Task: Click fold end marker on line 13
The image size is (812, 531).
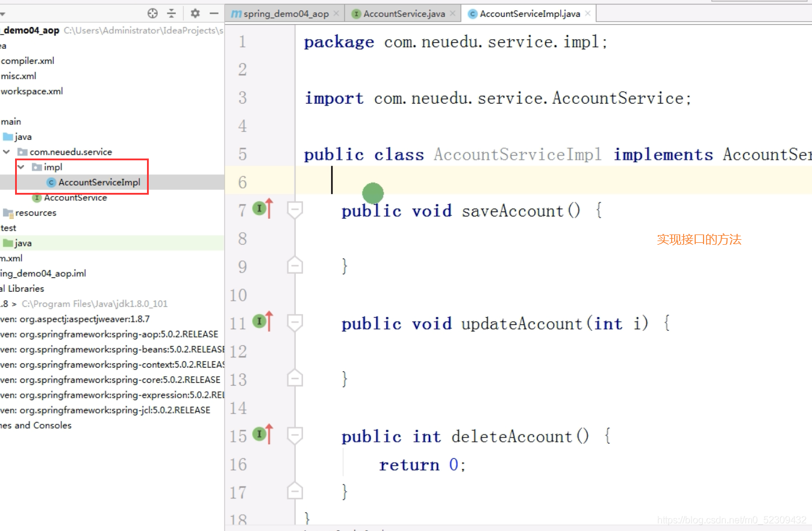Action: [295, 377]
